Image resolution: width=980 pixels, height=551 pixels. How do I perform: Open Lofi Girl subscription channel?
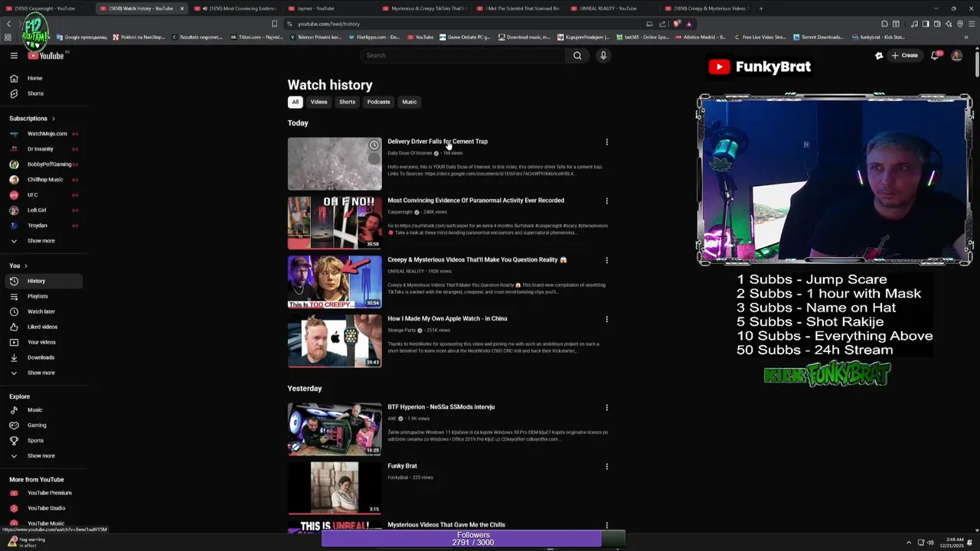pyautogui.click(x=44, y=210)
